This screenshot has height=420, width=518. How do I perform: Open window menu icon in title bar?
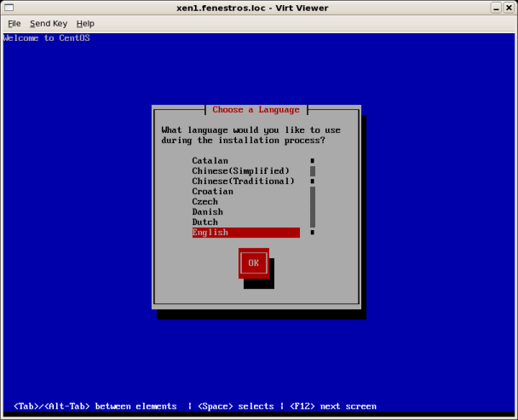(9, 8)
